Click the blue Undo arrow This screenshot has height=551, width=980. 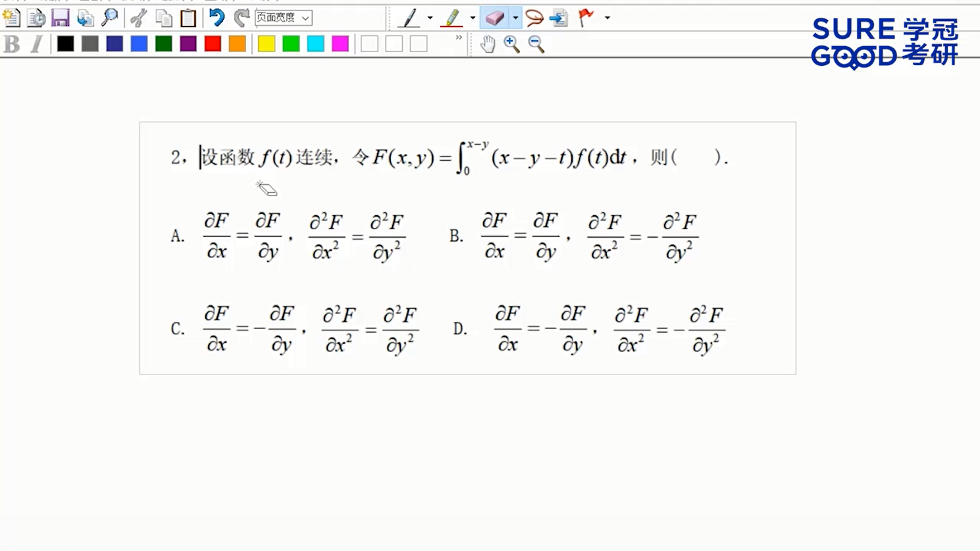coord(217,18)
